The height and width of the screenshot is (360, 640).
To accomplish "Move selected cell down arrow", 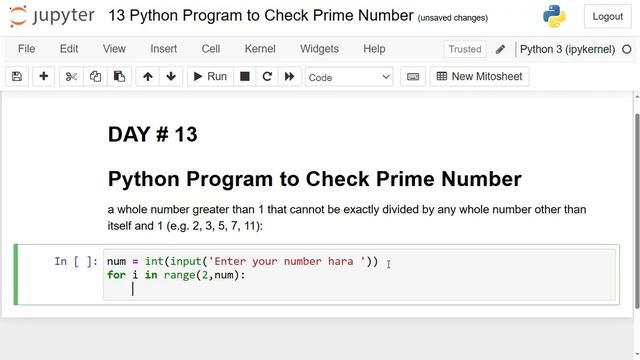I will click(x=171, y=76).
